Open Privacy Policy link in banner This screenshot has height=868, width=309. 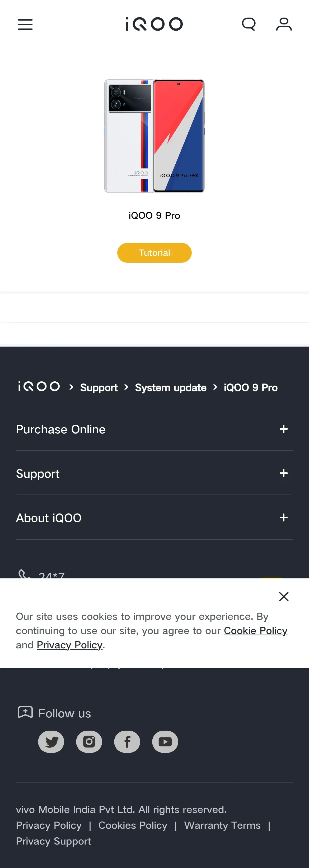pos(69,645)
